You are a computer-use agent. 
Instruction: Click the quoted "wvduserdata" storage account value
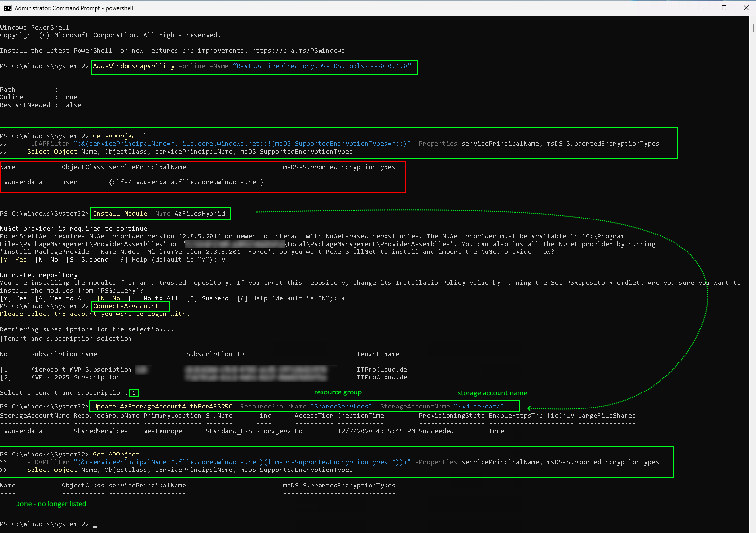479,406
